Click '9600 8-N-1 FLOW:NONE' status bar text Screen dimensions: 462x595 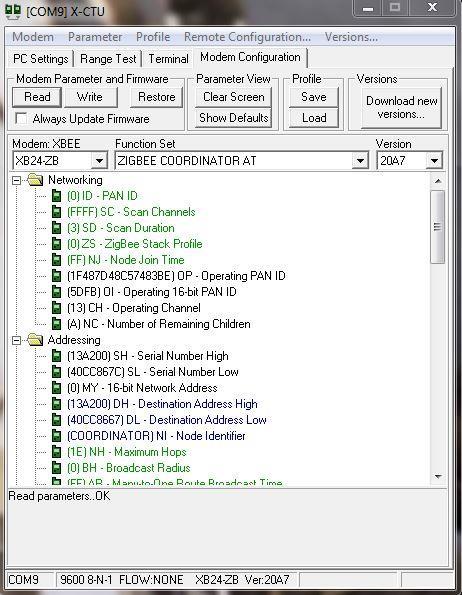[x=121, y=580]
